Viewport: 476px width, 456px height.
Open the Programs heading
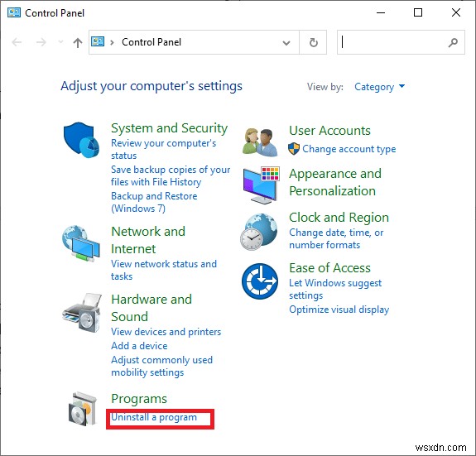tap(139, 399)
